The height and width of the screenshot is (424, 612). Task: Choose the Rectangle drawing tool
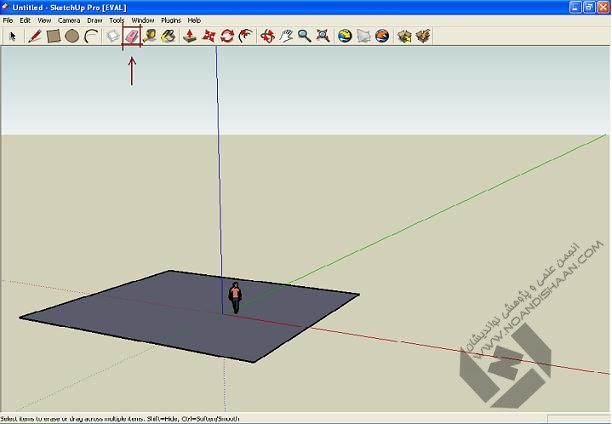(x=54, y=36)
